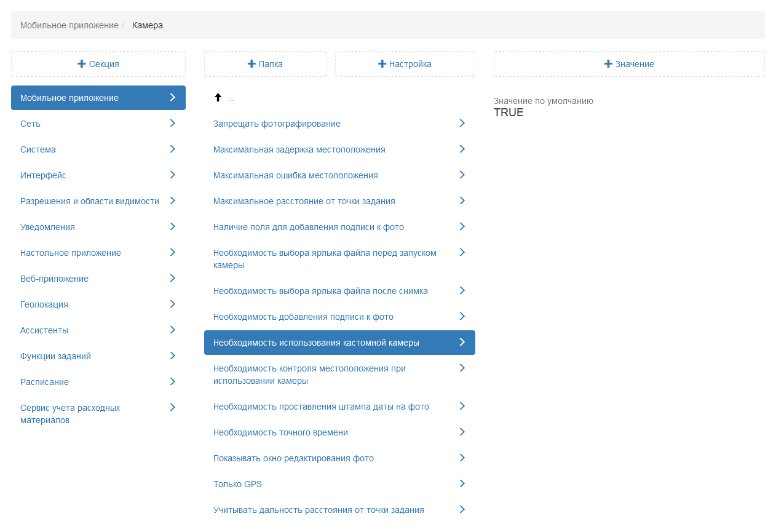Click chevron on Максимальная ошибка местоположения row
Screen dimensions: 776x532
pos(462,175)
